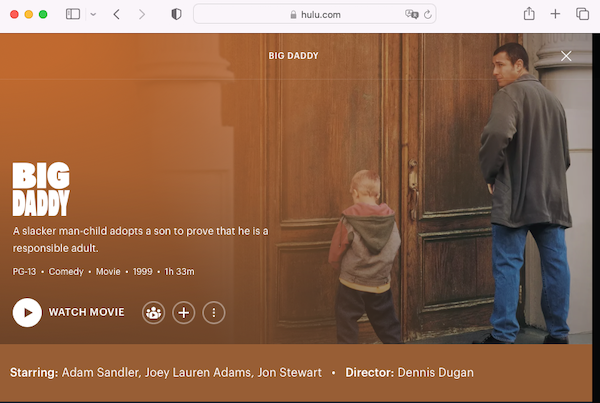Click the Director: label
600x403 pixels.
click(369, 372)
